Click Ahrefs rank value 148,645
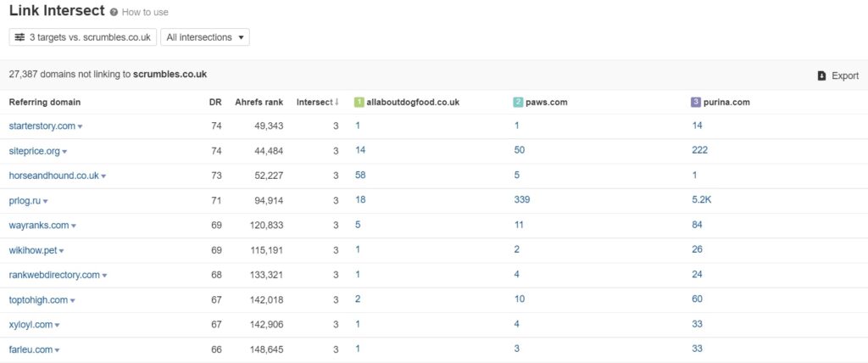 click(267, 349)
